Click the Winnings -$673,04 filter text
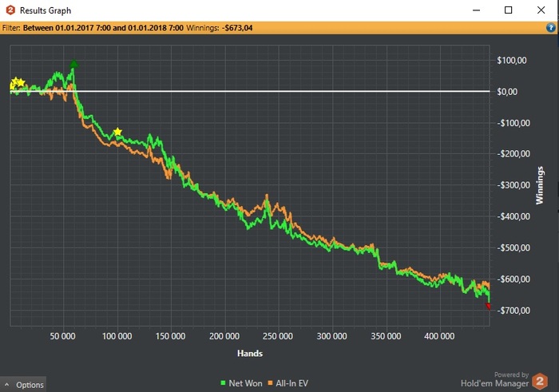 click(x=220, y=28)
